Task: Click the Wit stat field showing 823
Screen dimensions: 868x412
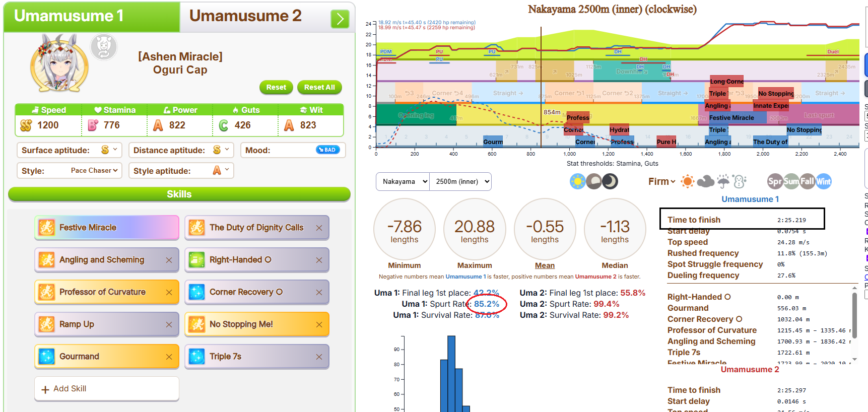Action: pos(311,125)
